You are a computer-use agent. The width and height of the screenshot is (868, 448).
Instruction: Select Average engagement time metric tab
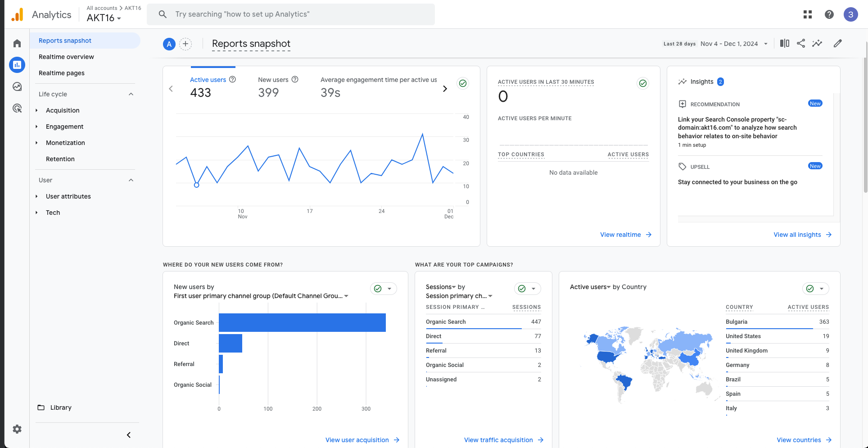click(x=379, y=87)
